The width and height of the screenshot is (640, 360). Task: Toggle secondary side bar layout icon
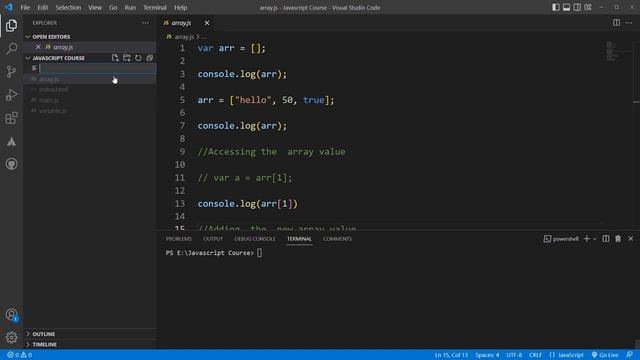[577, 7]
